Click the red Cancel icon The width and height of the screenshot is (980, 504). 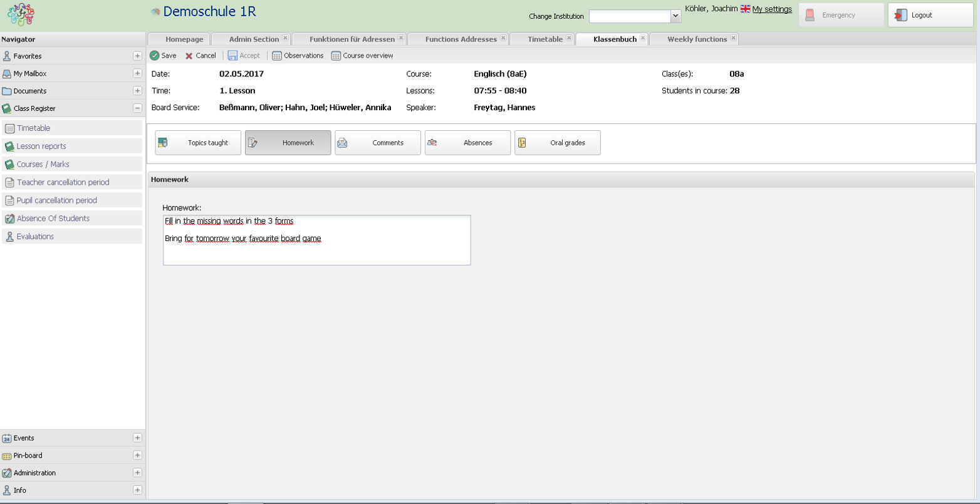click(x=189, y=56)
